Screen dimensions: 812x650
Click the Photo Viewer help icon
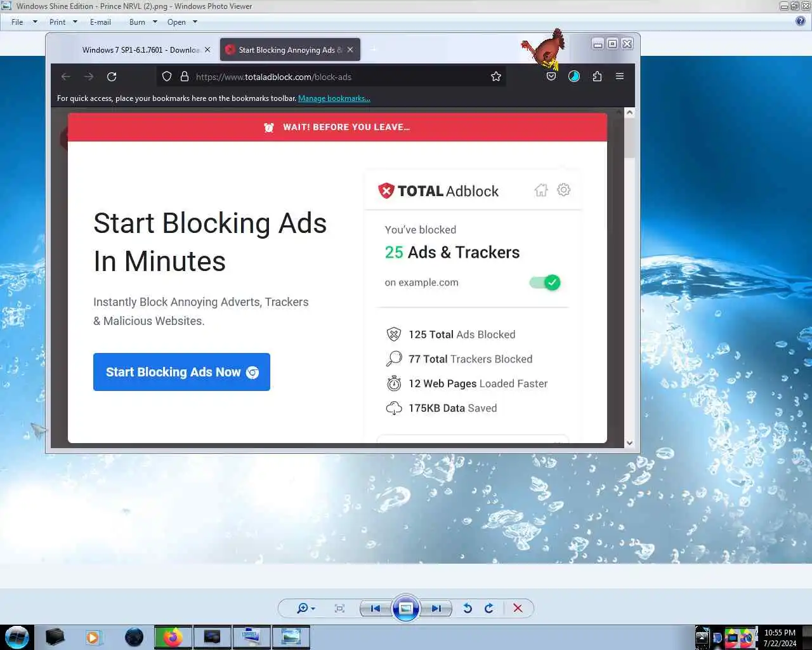coord(801,21)
